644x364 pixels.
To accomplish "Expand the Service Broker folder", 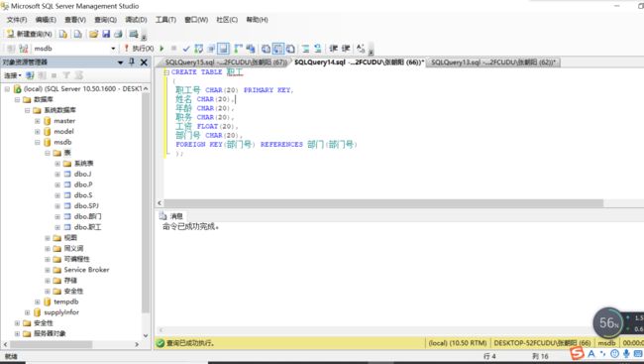I will 48,270.
